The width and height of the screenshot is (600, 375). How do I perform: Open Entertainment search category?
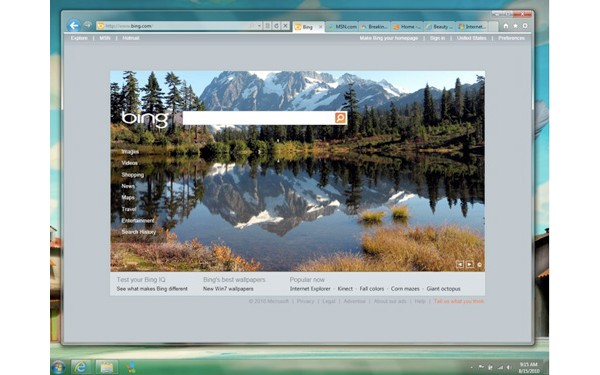pyautogui.click(x=138, y=221)
